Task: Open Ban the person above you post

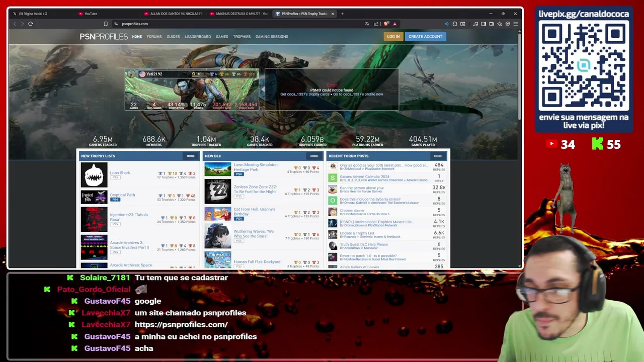Action: pos(362,188)
